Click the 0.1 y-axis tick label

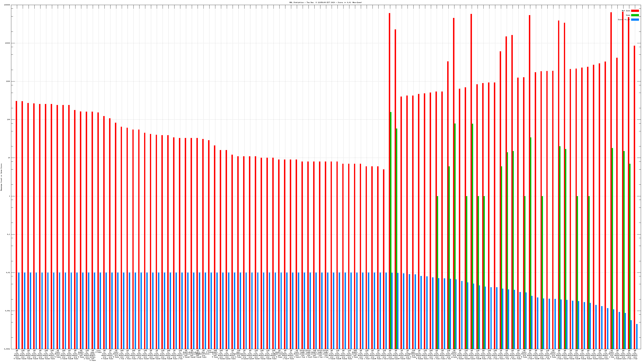(9, 234)
